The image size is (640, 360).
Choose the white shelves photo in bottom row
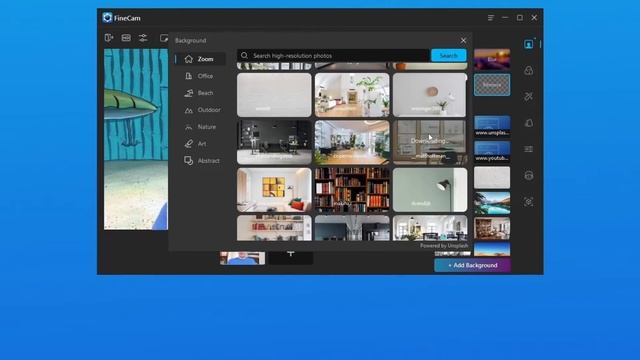pyautogui.click(x=274, y=228)
